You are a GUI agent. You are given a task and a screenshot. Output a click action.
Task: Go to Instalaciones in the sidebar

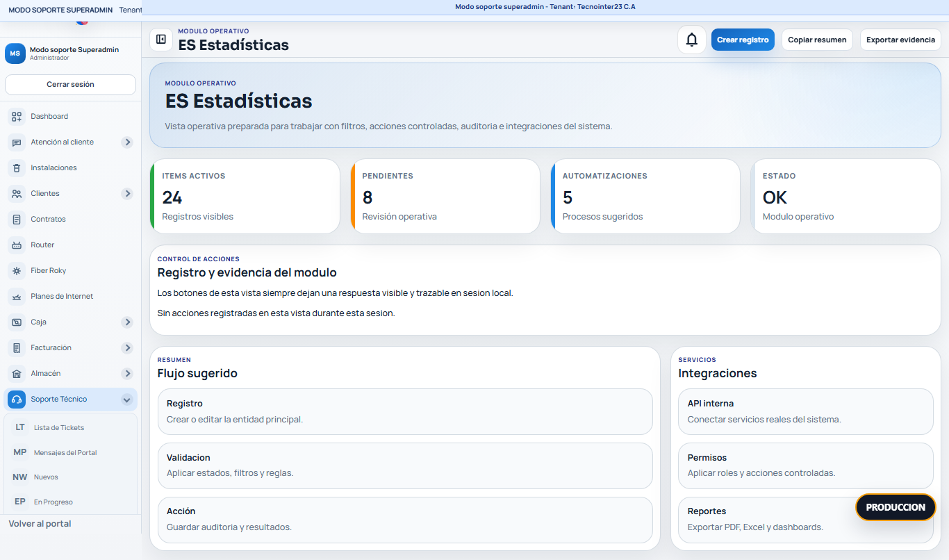tap(70, 168)
